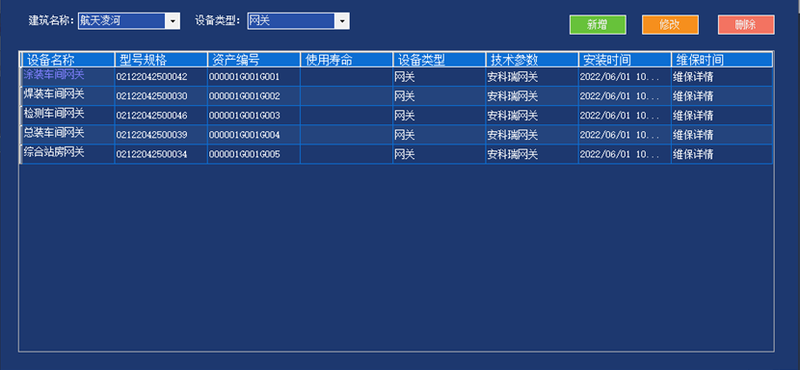Click the red 删除 button

click(x=746, y=24)
